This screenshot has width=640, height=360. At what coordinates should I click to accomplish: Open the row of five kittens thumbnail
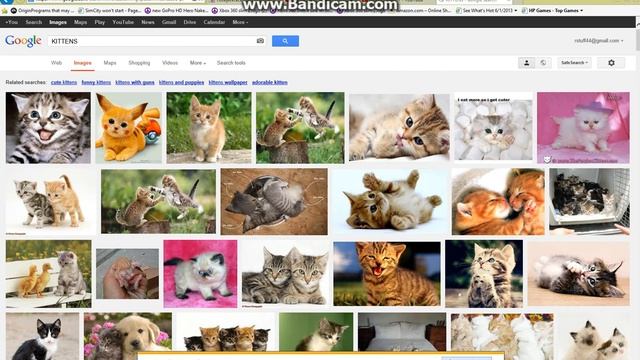coord(225,332)
